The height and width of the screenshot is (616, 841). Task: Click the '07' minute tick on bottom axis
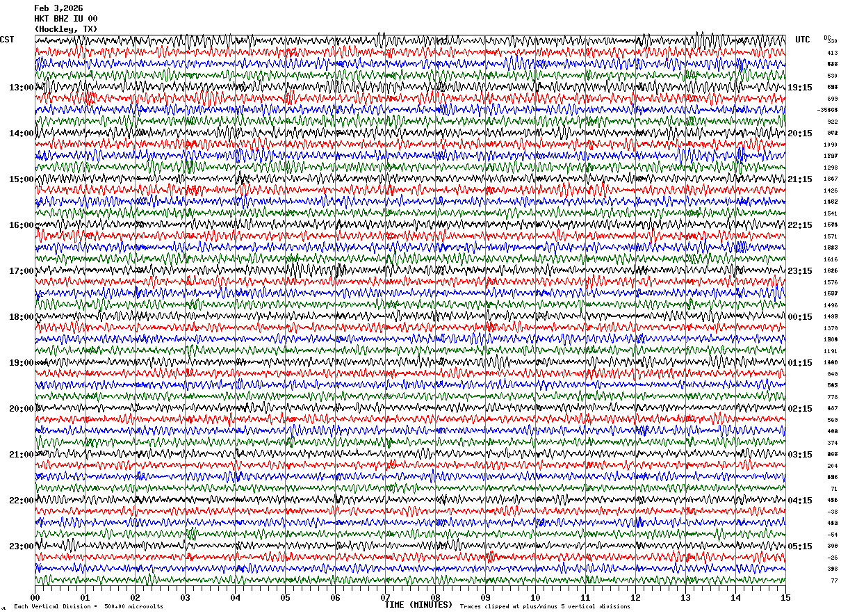coord(385,597)
